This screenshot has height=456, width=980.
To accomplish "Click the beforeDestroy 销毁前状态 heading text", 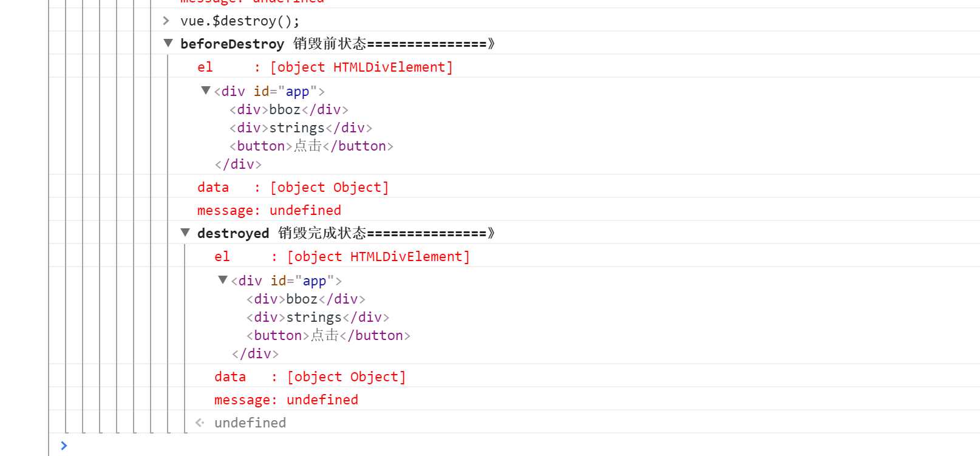I will pos(338,44).
